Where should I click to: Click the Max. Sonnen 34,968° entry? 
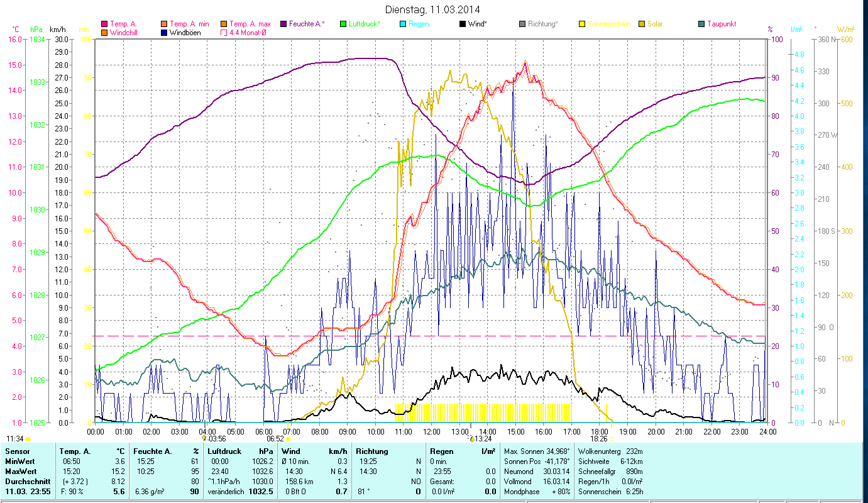pos(536,451)
